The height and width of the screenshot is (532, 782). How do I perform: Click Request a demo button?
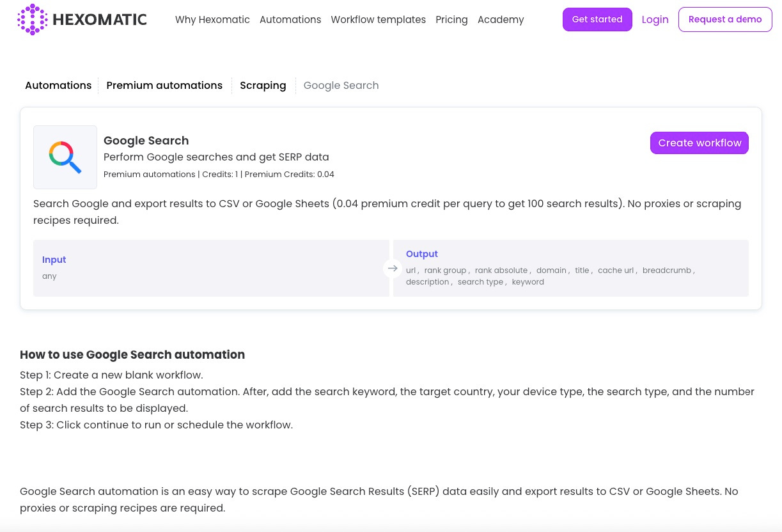point(725,19)
